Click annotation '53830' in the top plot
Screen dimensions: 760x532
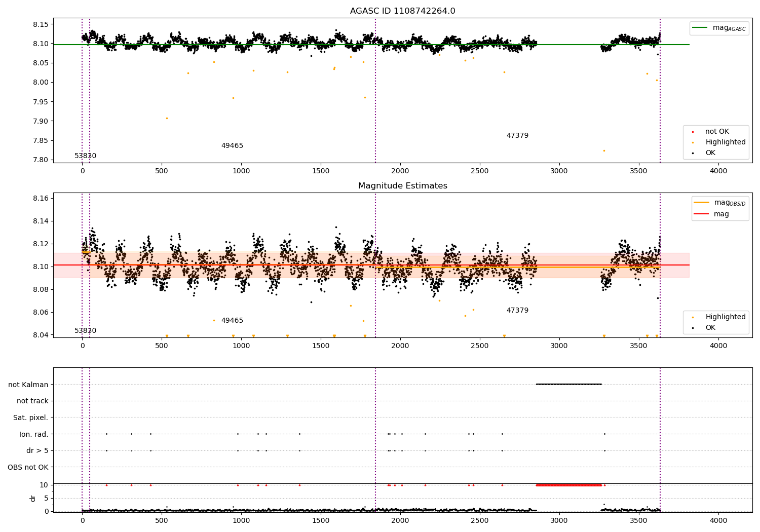[85, 156]
